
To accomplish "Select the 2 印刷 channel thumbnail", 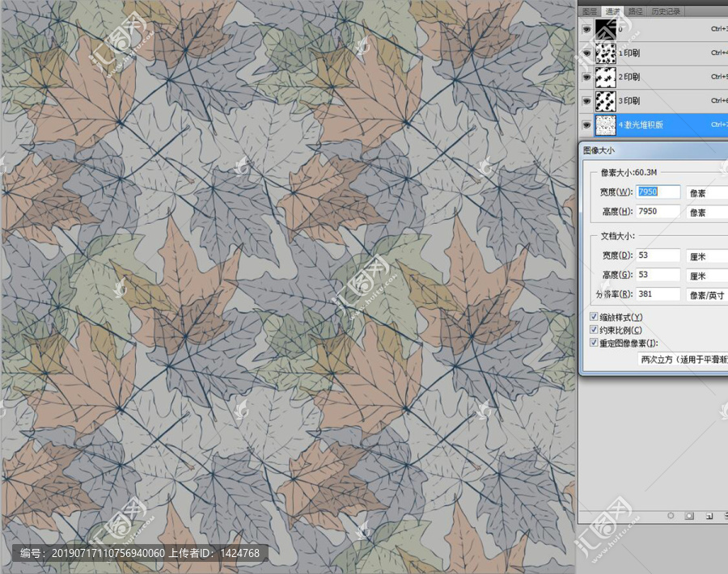I will [605, 77].
